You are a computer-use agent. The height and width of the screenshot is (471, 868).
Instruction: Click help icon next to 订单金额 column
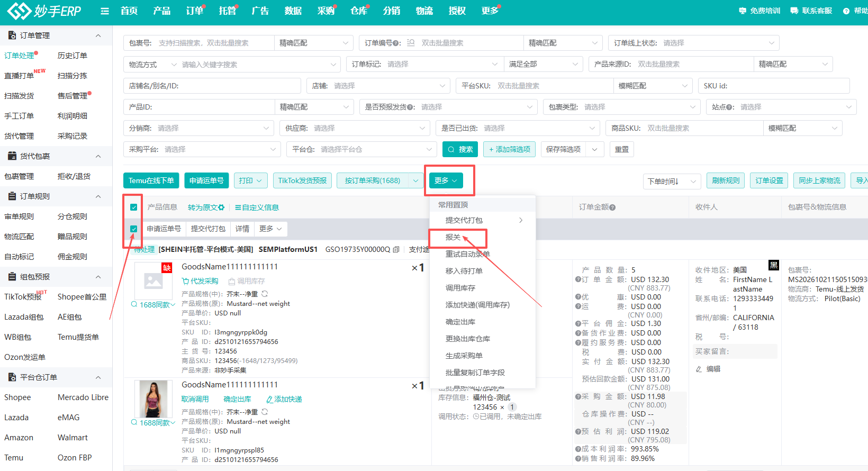(612, 207)
